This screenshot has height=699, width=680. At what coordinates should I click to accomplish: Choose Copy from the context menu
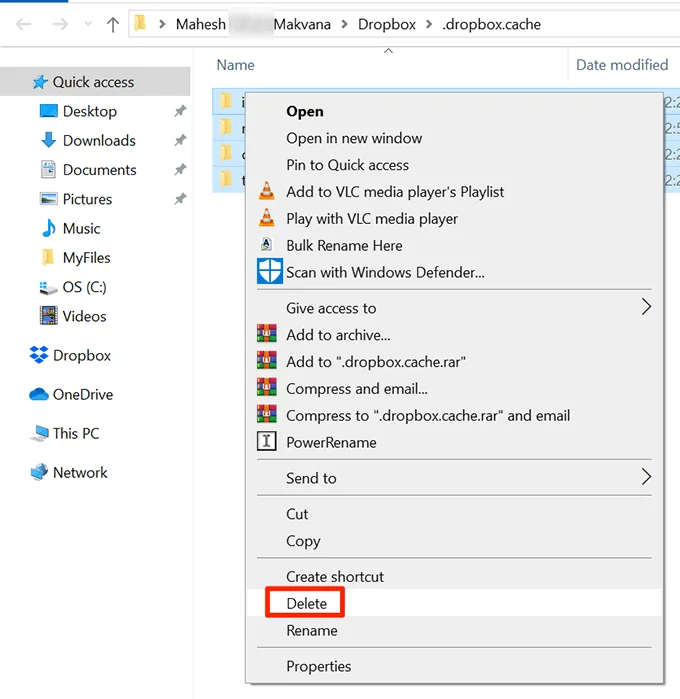(454, 541)
